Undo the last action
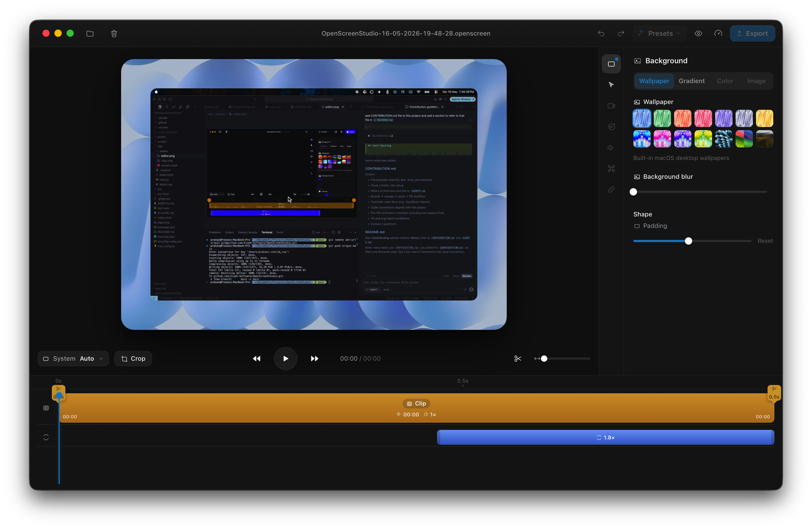812x529 pixels. pyautogui.click(x=601, y=33)
